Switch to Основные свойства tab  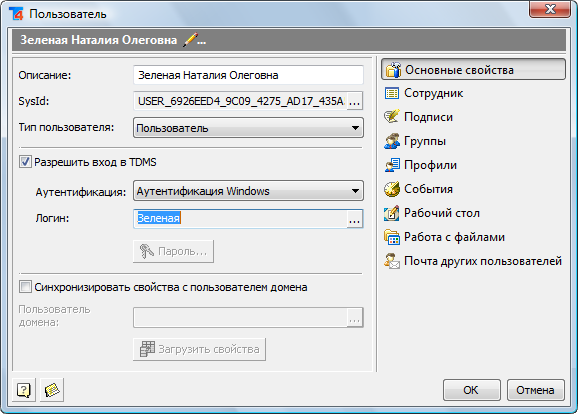[x=473, y=70]
